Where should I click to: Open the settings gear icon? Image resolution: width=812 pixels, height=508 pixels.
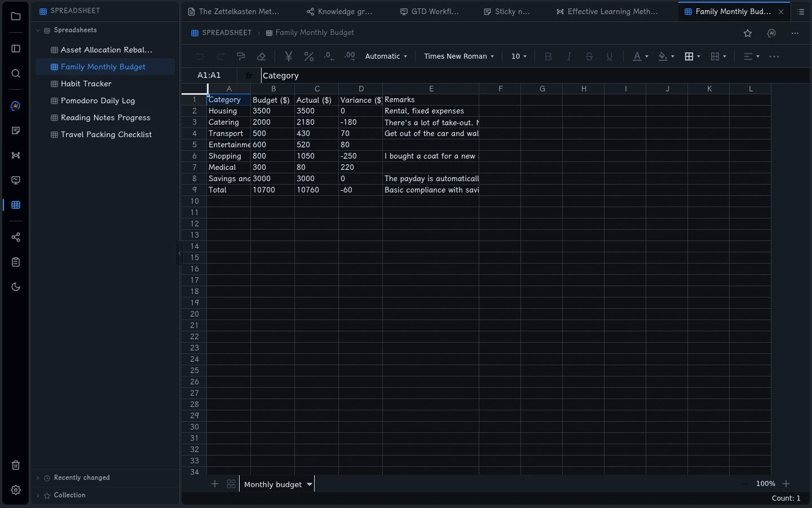click(x=16, y=490)
